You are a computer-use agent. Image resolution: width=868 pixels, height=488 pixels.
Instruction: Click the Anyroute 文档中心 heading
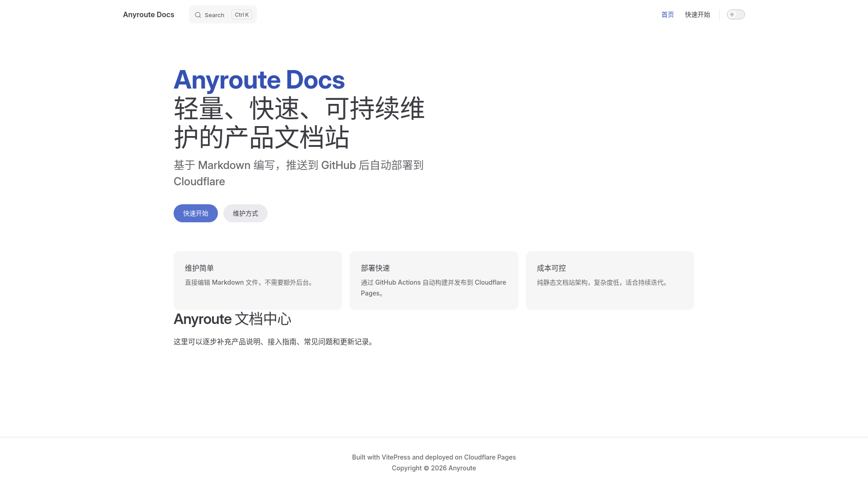pos(232,319)
